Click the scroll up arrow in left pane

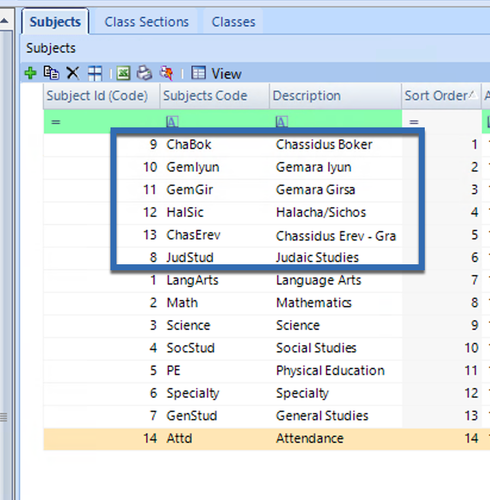tap(4, 21)
